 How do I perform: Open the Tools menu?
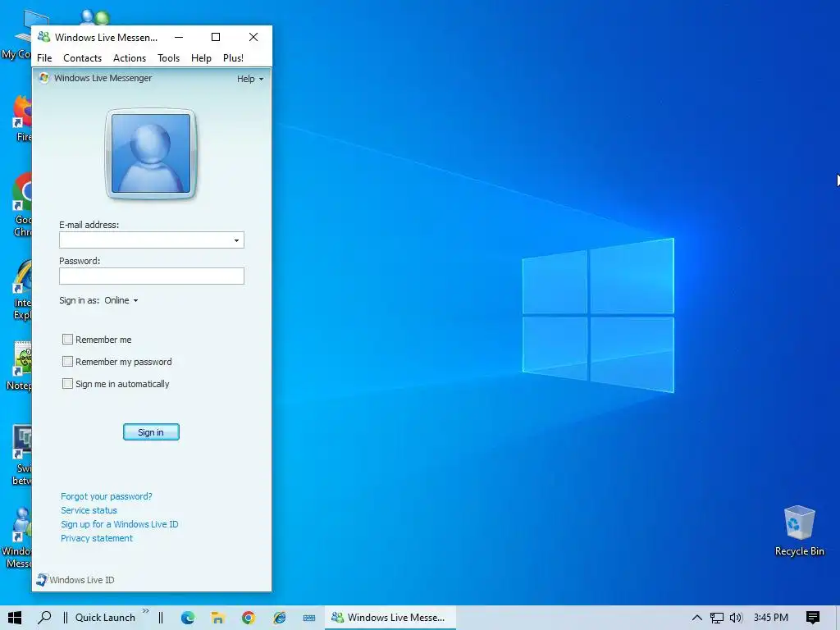[169, 58]
